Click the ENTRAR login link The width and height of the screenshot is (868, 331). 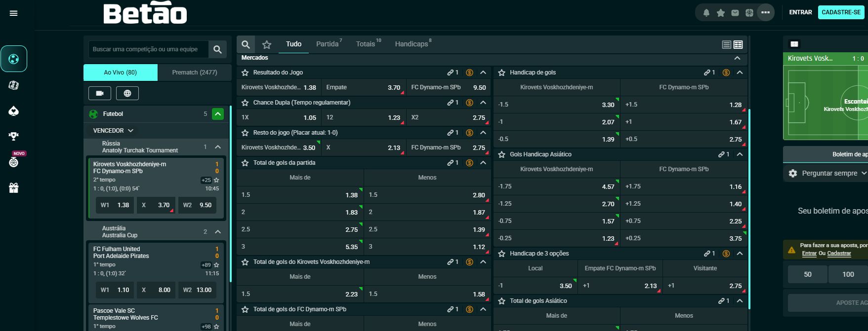800,12
